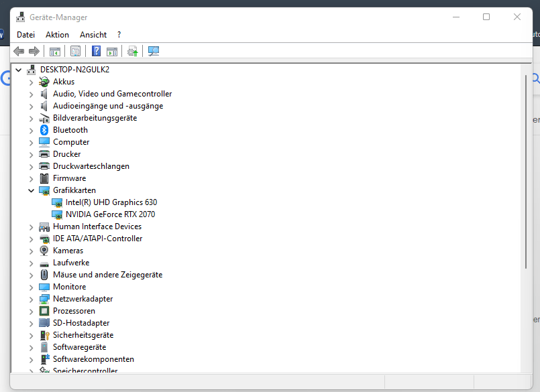Select the Netzwerkadapter icon
This screenshot has width=540, height=392.
44,299
